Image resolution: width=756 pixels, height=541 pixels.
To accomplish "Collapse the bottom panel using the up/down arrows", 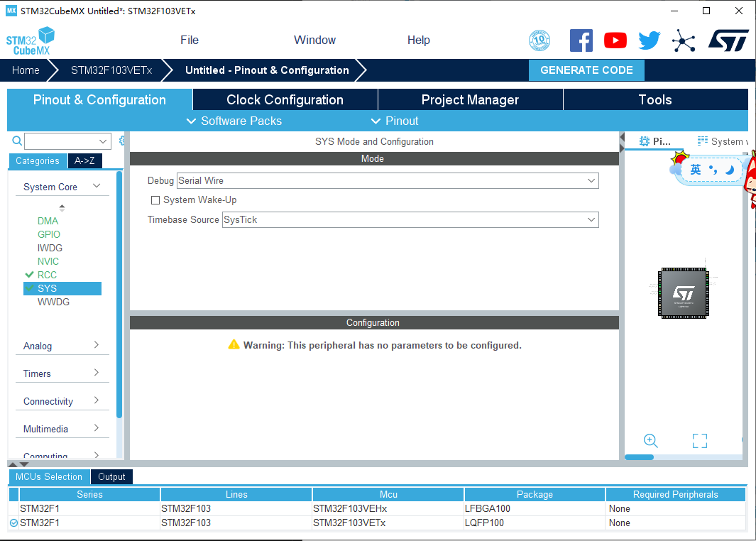I will point(18,464).
